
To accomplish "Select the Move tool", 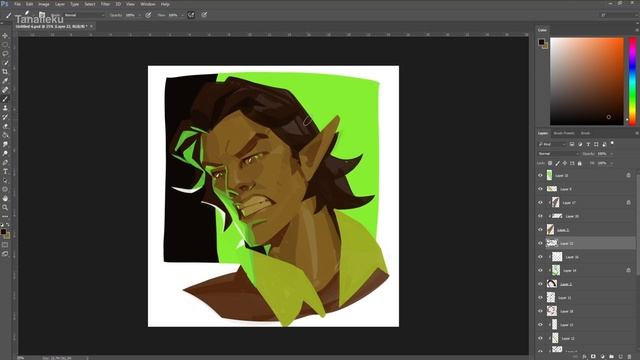I will pyautogui.click(x=5, y=36).
